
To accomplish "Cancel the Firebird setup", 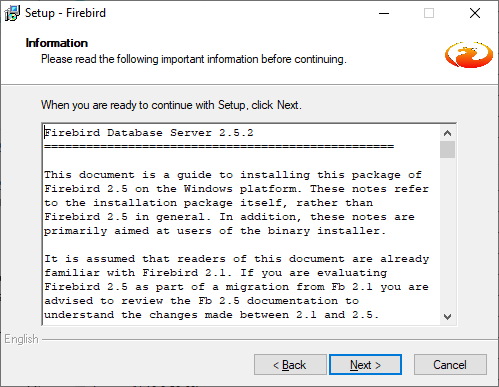I will [450, 365].
